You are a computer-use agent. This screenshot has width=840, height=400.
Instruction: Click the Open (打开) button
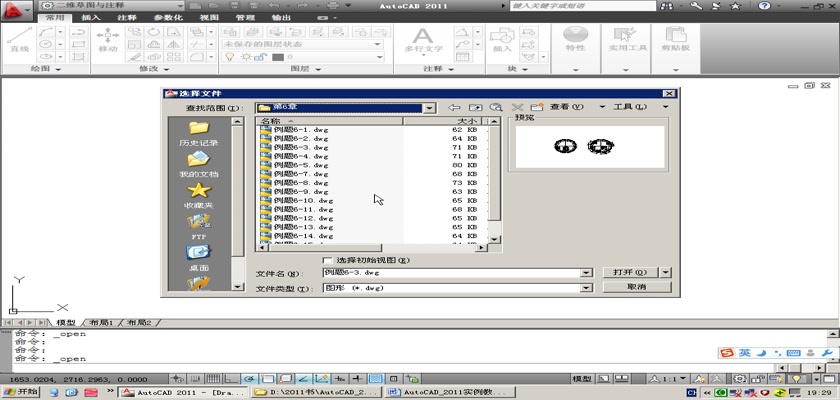[x=629, y=272]
